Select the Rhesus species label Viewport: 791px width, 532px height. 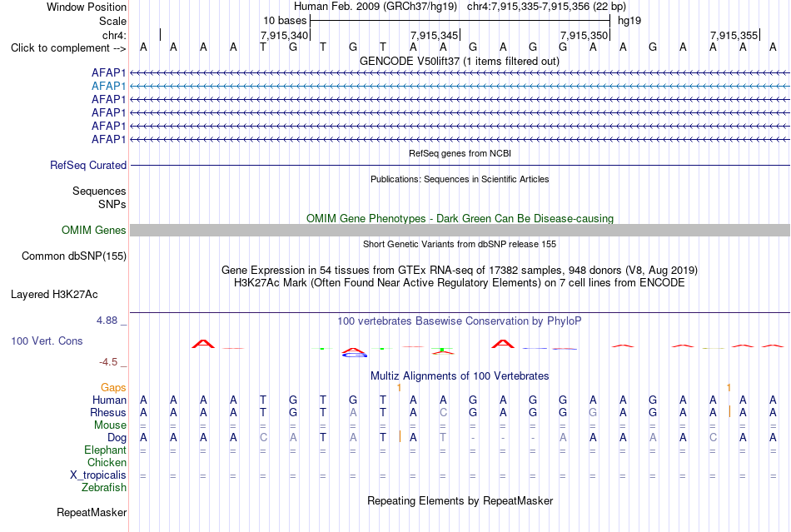pos(108,412)
